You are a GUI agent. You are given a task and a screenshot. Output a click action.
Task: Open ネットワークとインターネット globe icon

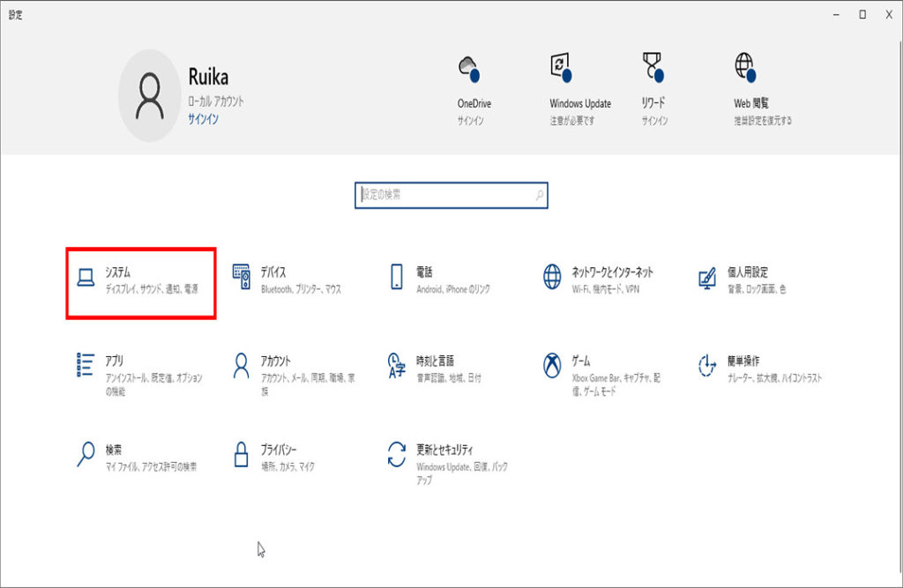(552, 279)
